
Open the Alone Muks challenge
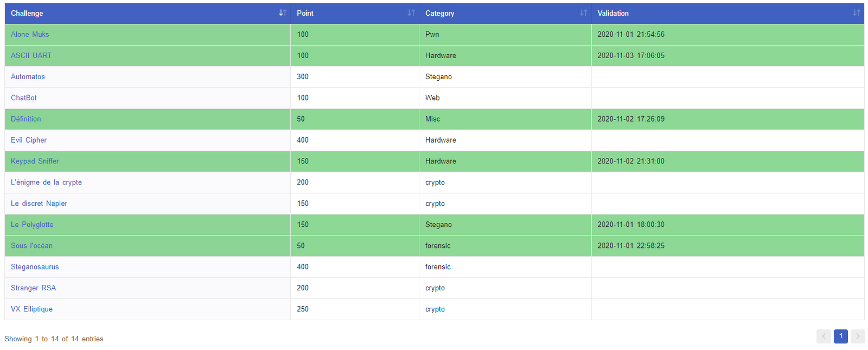pyautogui.click(x=30, y=35)
